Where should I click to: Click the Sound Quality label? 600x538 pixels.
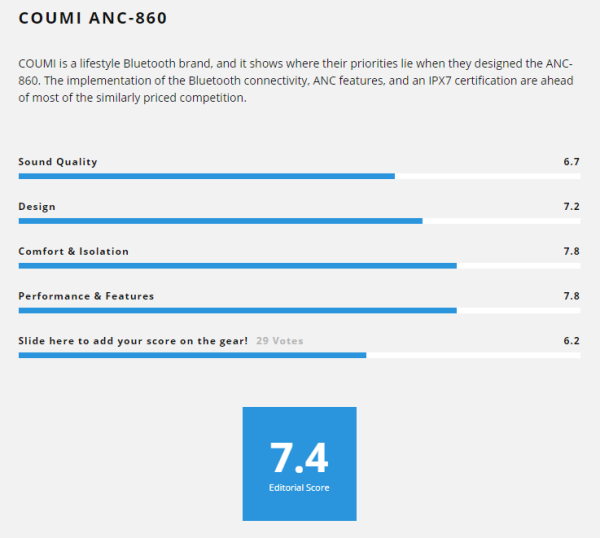pos(58,162)
